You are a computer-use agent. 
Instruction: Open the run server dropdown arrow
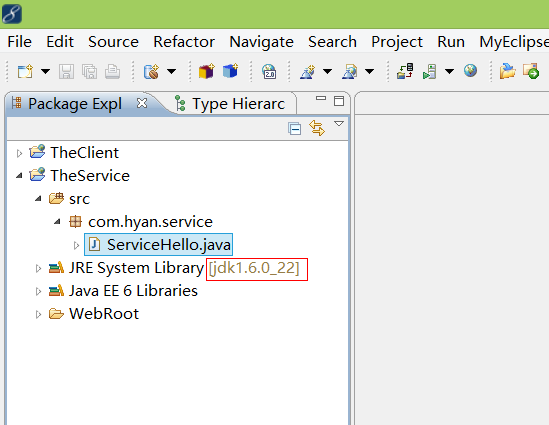coord(449,71)
